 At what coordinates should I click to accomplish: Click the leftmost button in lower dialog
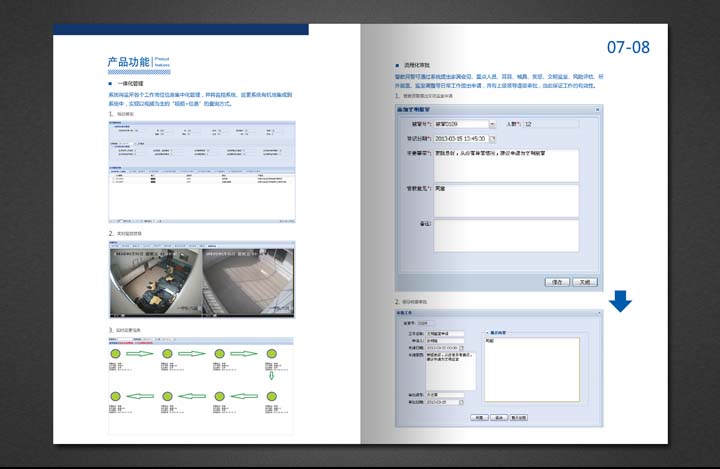479,418
